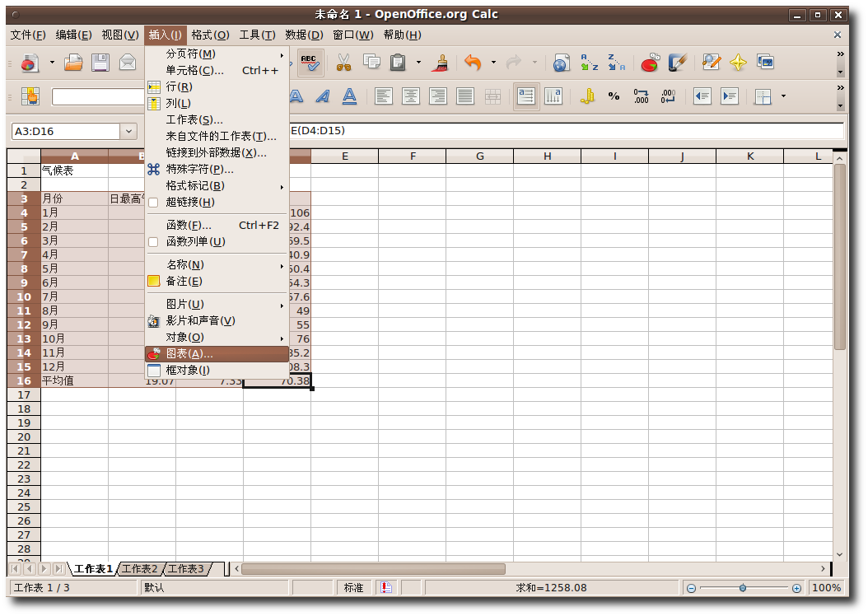Open the 格式(O) menu

(210, 35)
